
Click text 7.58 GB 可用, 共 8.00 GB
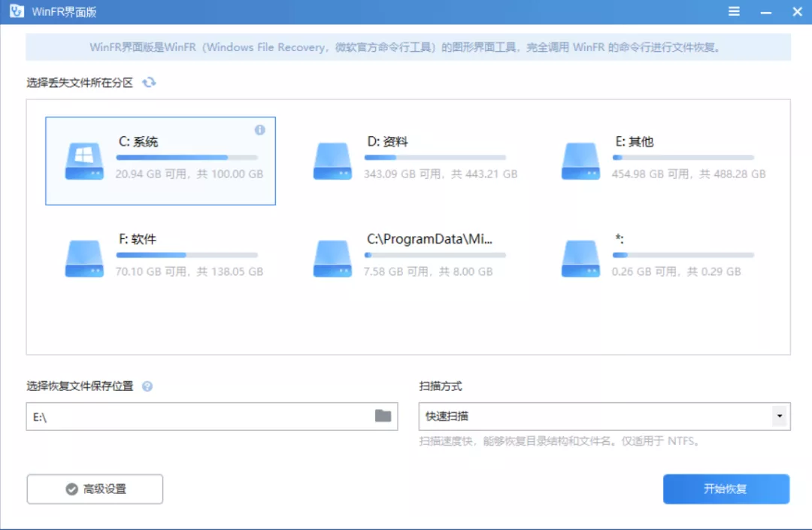coord(428,271)
